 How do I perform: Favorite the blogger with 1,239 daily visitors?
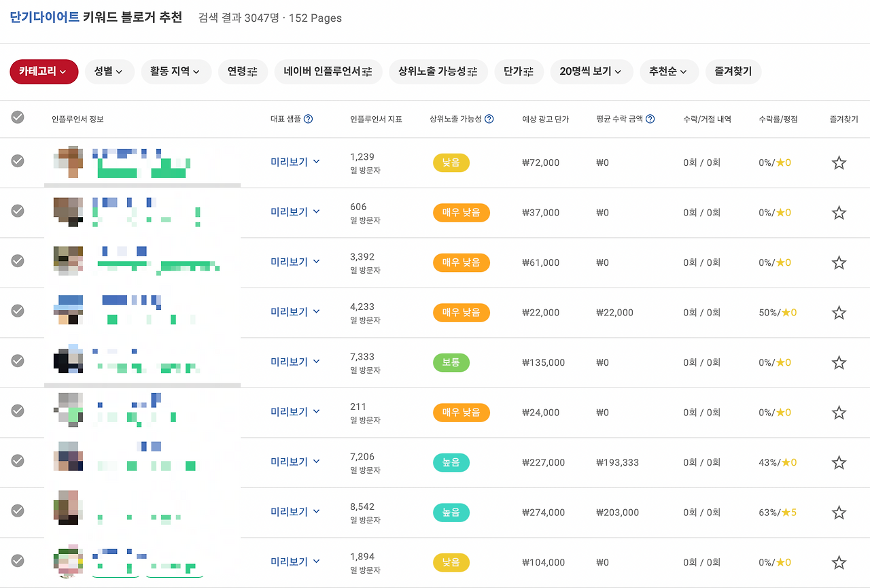[x=839, y=162]
